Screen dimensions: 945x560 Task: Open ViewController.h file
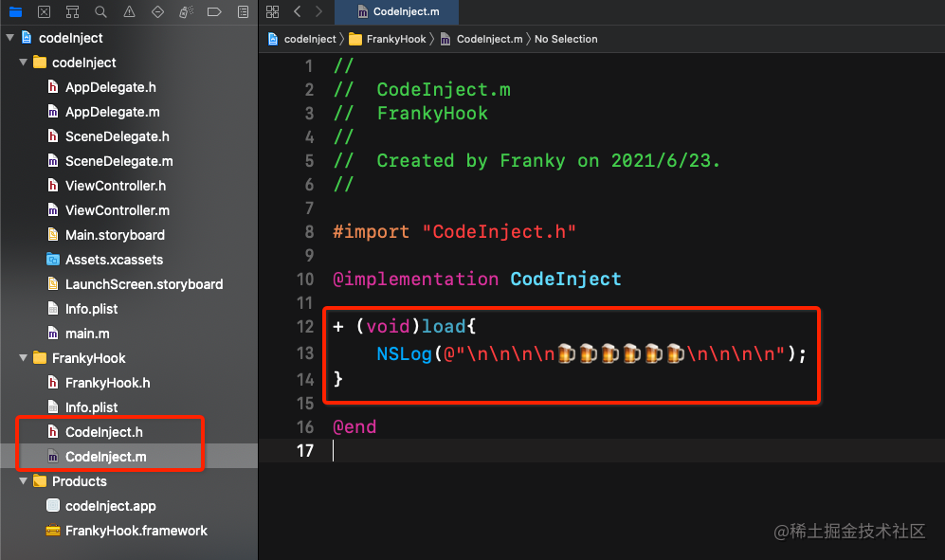(x=115, y=187)
